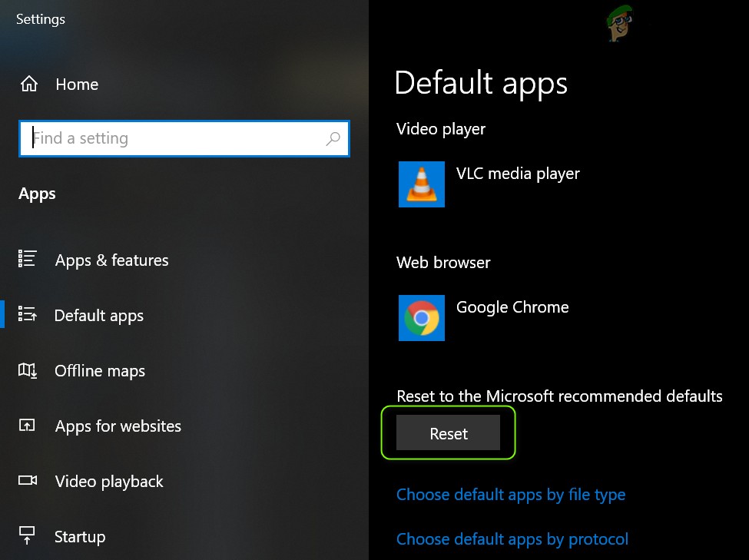
Task: Open "Choose default apps by protocol"
Action: coord(512,539)
